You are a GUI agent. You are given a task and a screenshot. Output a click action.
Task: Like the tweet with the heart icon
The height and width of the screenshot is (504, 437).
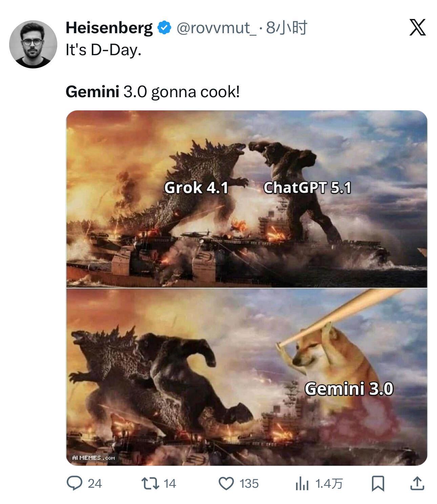tap(226, 483)
